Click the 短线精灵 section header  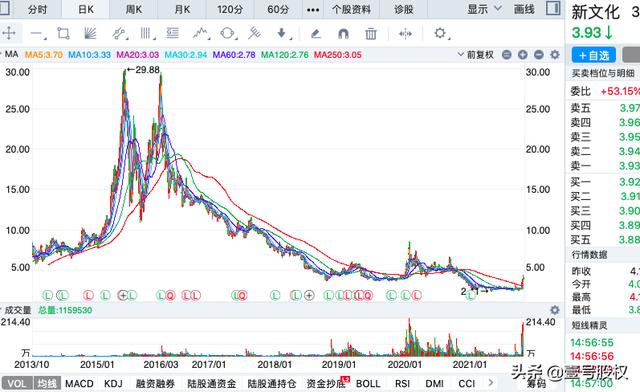589,325
